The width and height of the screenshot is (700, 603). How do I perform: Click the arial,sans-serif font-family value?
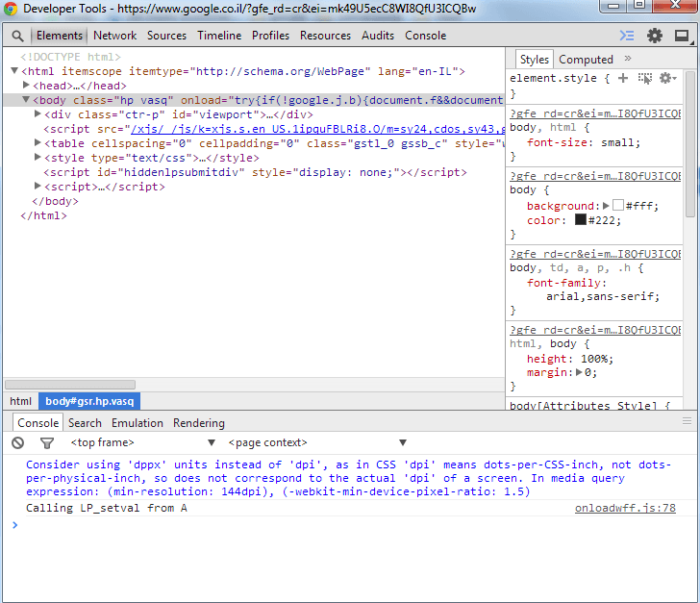pyautogui.click(x=602, y=296)
